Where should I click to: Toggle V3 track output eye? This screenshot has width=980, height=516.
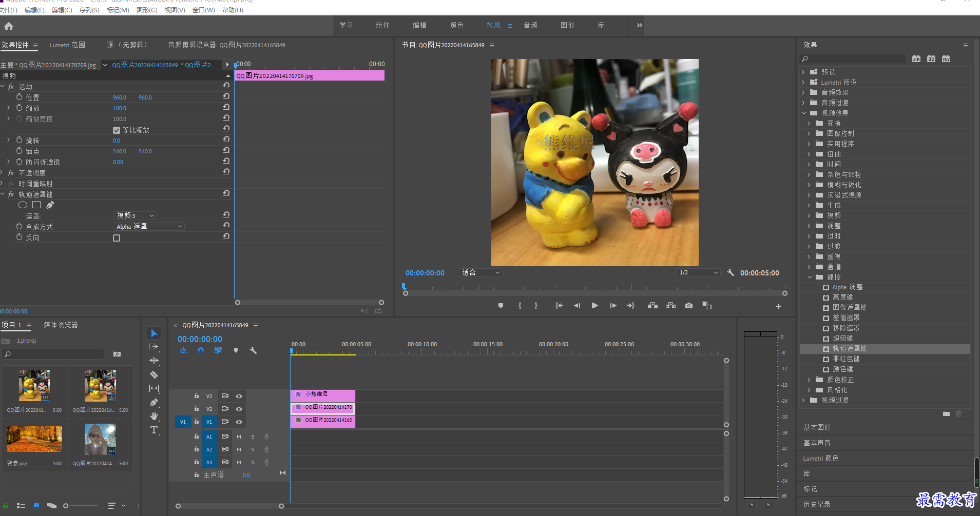click(x=239, y=396)
